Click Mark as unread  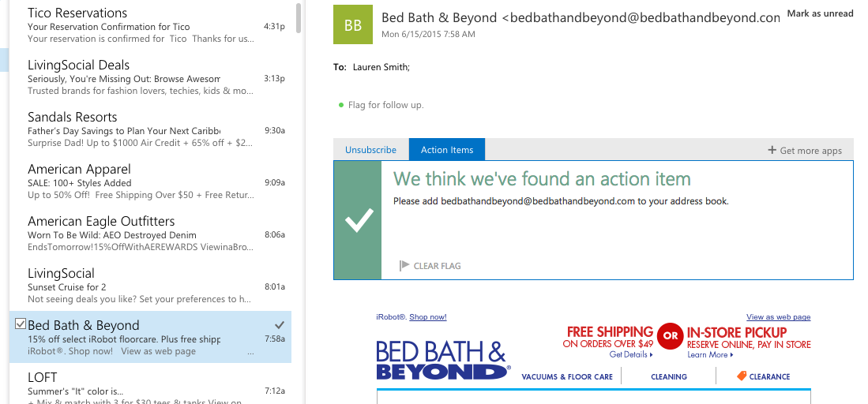click(820, 13)
